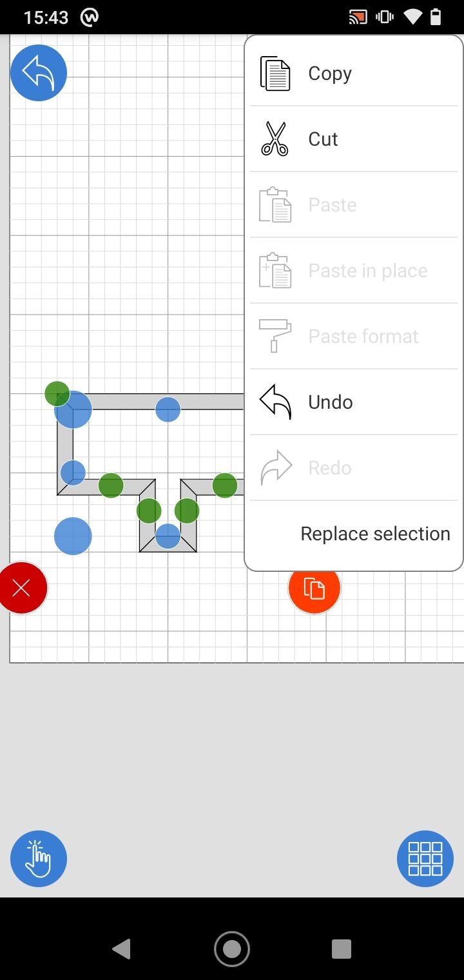This screenshot has height=980, width=464.
Task: Tap the red cancel X button
Action: (22, 588)
